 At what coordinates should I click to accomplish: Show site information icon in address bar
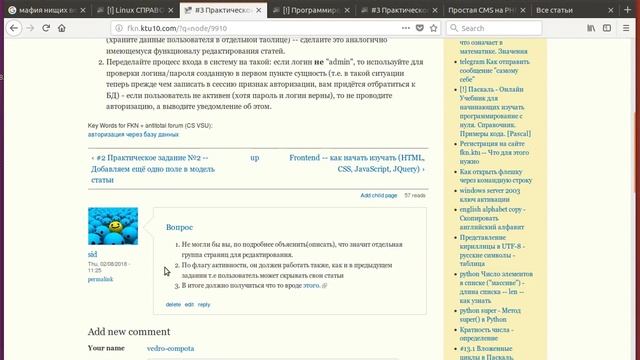tap(119, 28)
